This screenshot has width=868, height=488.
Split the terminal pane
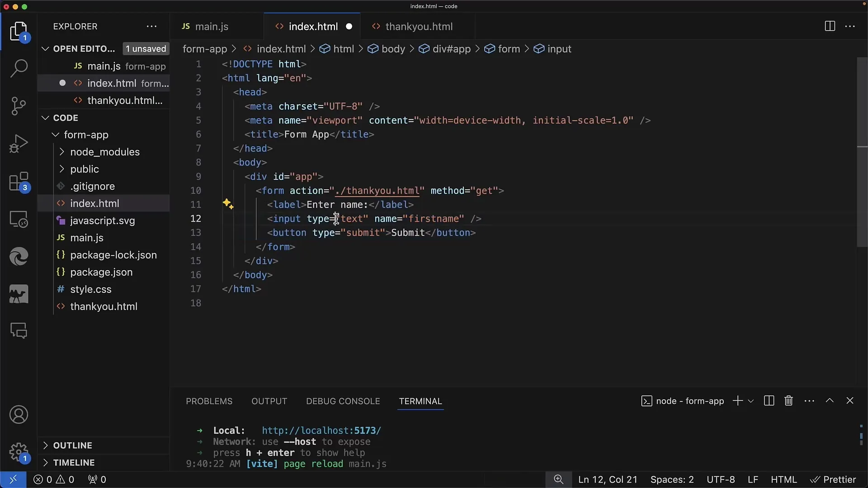tap(769, 401)
